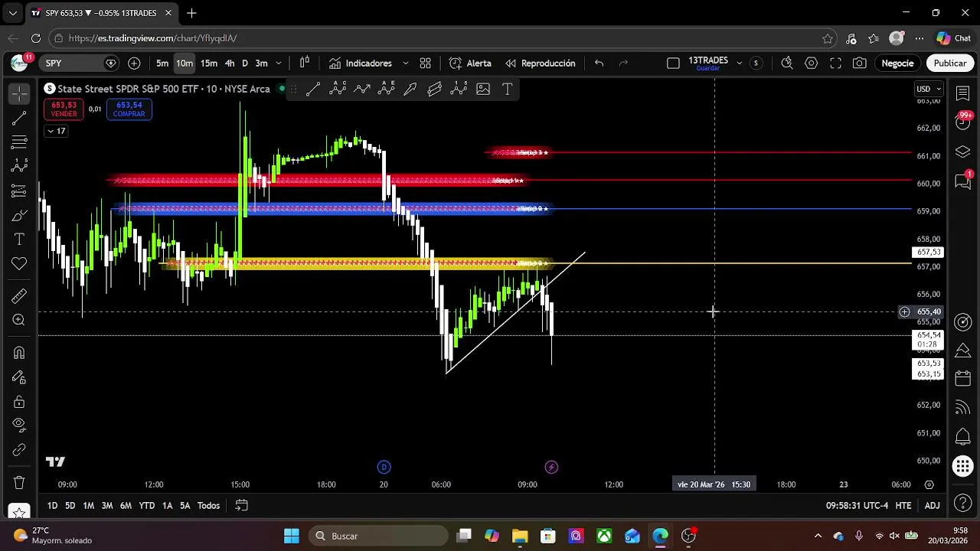The width and height of the screenshot is (980, 551).
Task: Open the Fibonacci retracement tools
Action: coord(19,142)
